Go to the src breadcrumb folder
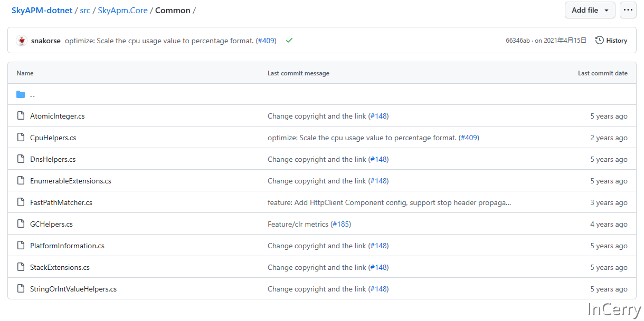 [x=85, y=11]
